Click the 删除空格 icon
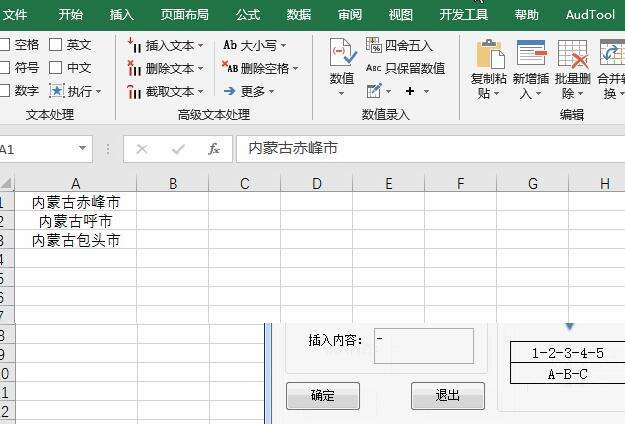 pyautogui.click(x=230, y=67)
